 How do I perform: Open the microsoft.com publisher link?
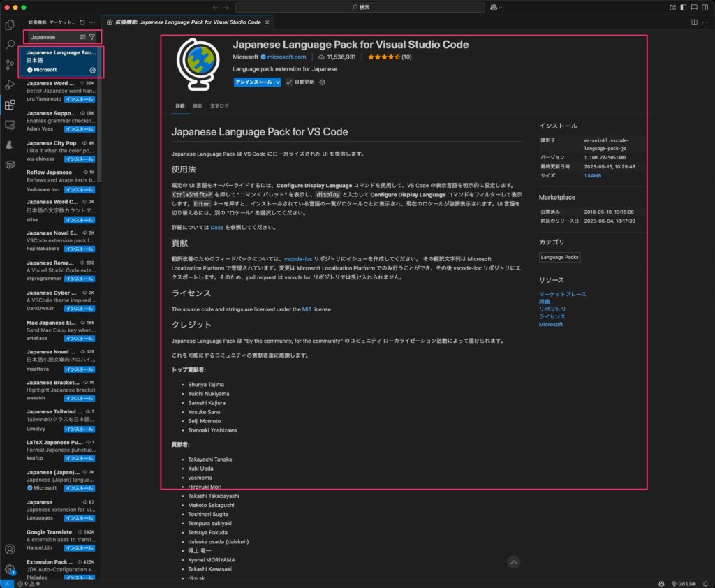(x=286, y=57)
